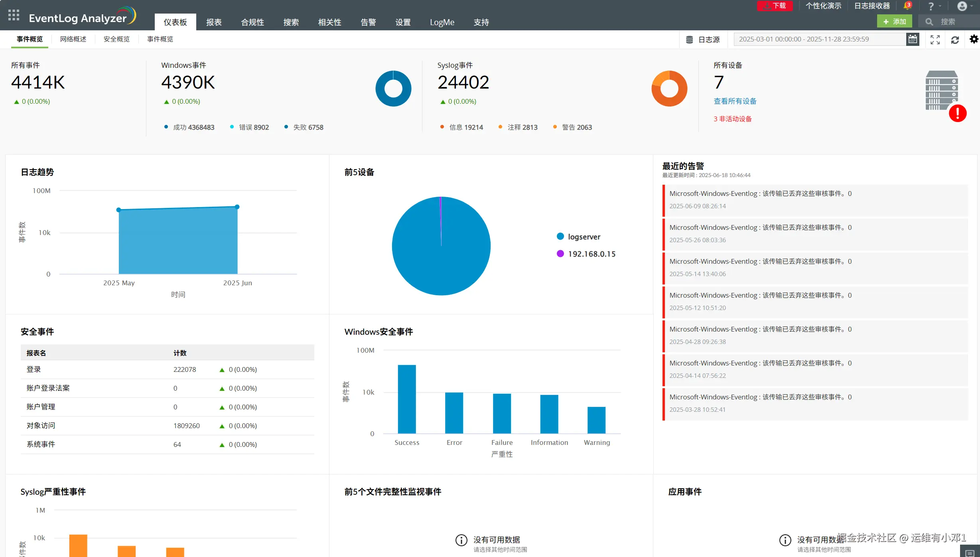Switch to the Reports (报表) tab
The height and width of the screenshot is (557, 980).
tap(214, 22)
